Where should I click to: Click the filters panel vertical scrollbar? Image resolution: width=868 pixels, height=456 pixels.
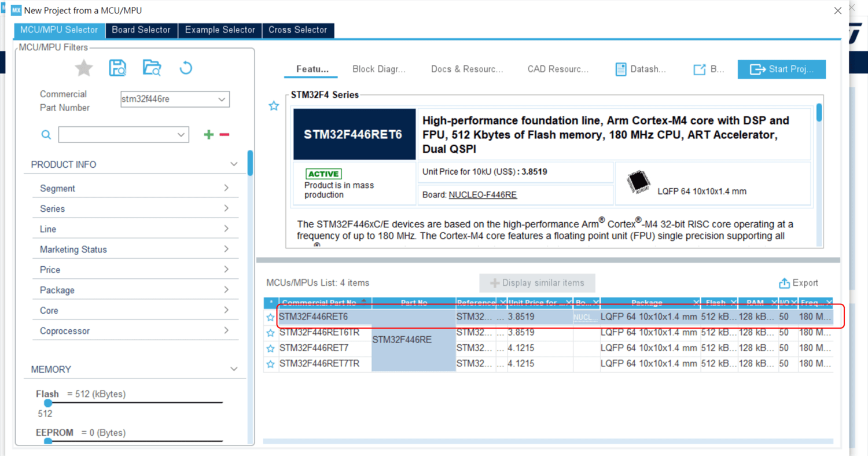[x=250, y=163]
